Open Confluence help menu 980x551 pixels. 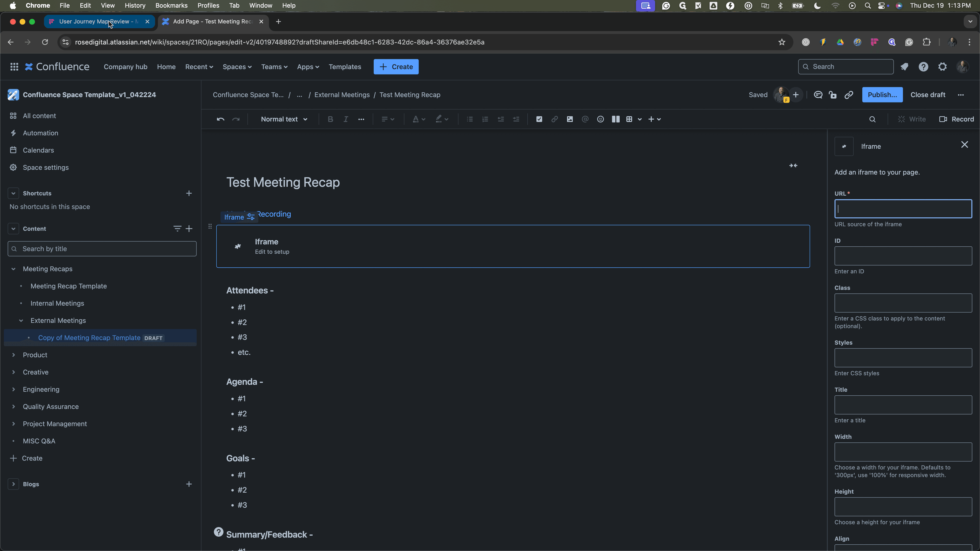click(923, 67)
